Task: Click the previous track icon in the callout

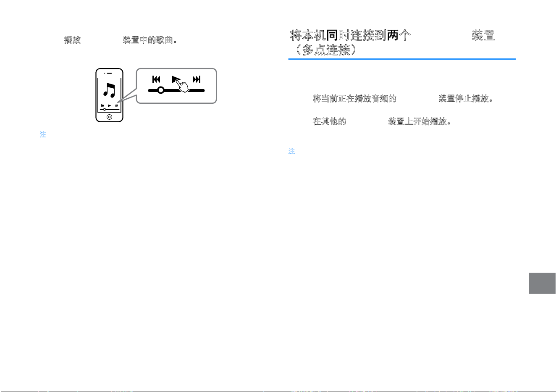Action: point(156,79)
